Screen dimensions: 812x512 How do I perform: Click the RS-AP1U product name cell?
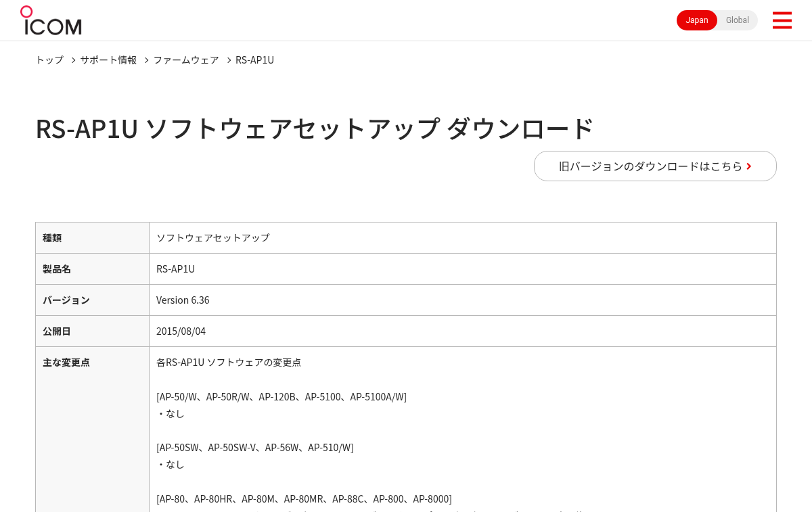click(x=463, y=269)
